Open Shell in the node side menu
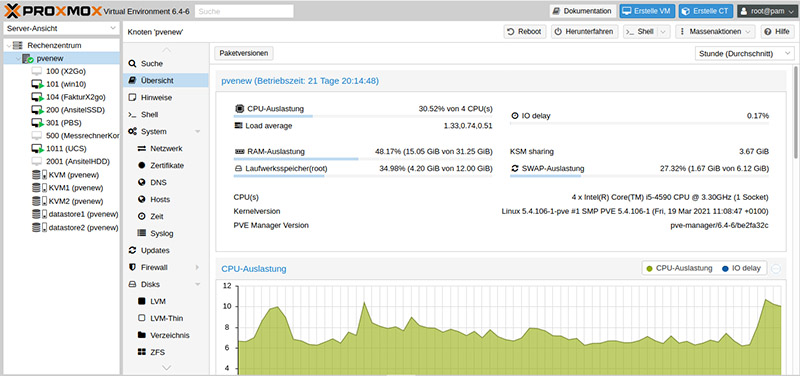 165,115
